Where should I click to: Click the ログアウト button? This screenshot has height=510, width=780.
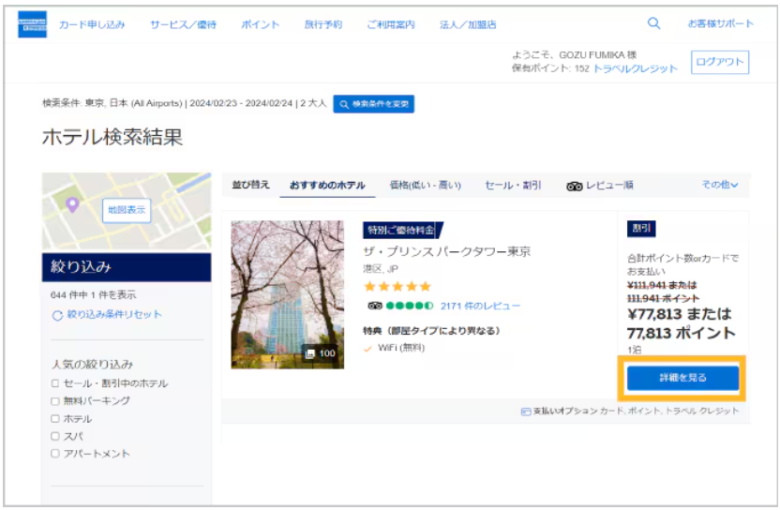720,62
